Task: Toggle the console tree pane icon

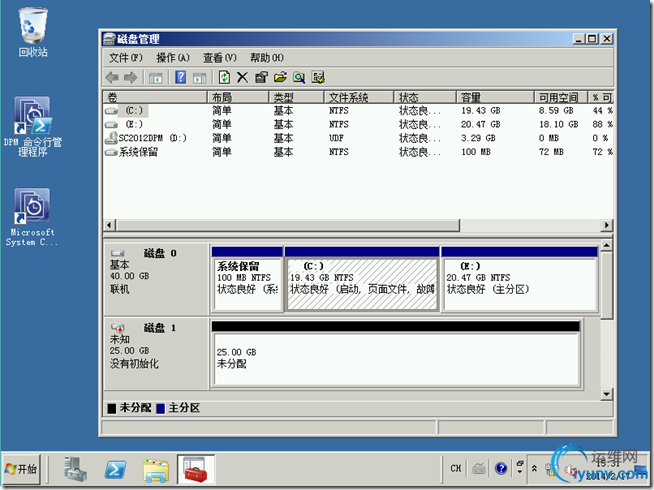Action: [x=156, y=78]
